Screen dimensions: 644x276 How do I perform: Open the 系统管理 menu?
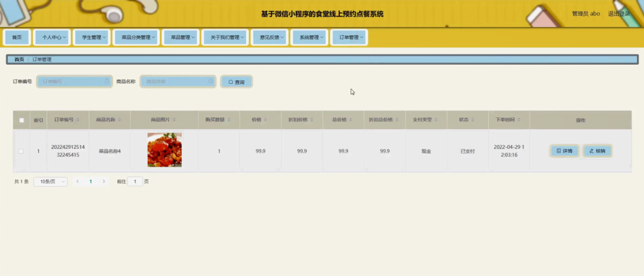pyautogui.click(x=309, y=38)
